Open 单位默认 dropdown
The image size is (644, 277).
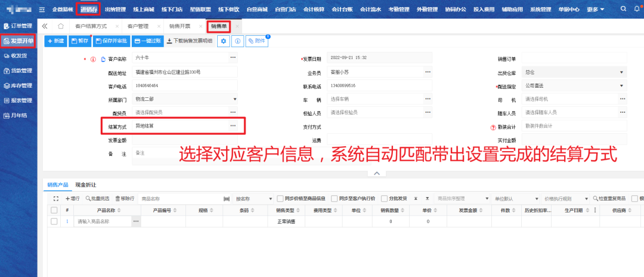[x=515, y=199]
